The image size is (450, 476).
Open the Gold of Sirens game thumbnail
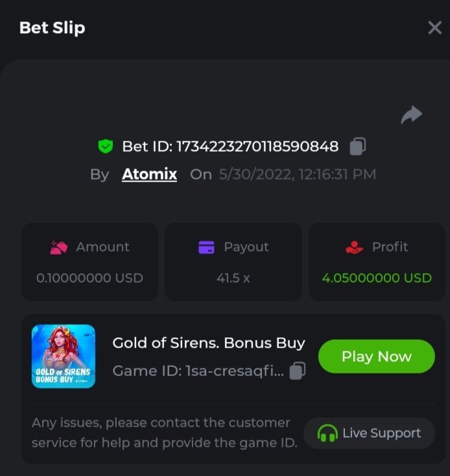tap(64, 356)
